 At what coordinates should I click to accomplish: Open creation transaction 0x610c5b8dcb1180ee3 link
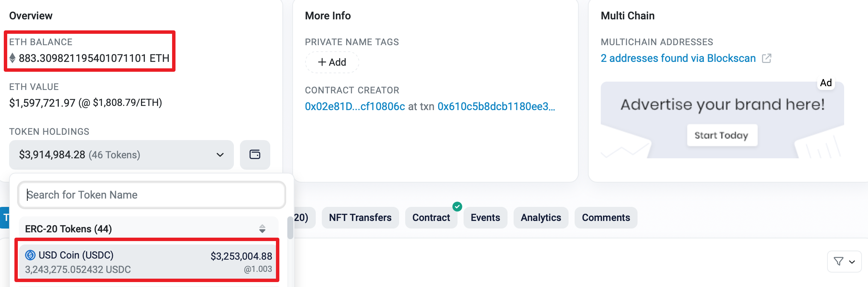(x=496, y=106)
